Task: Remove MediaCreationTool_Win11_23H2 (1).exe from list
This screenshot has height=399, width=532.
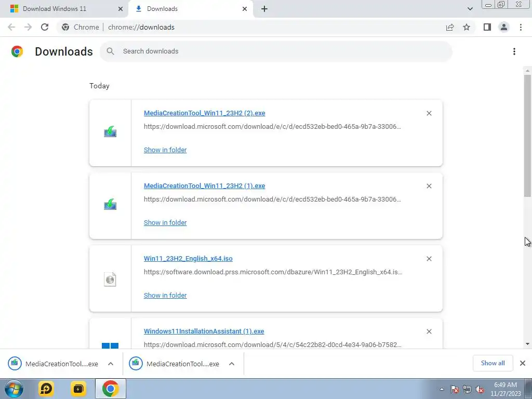Action: pyautogui.click(x=429, y=186)
